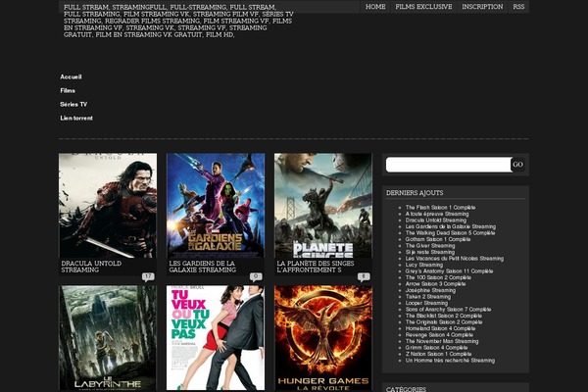Open Tu Veux ou Tu Veux Pas poster
588x392 pixels.
(216, 338)
